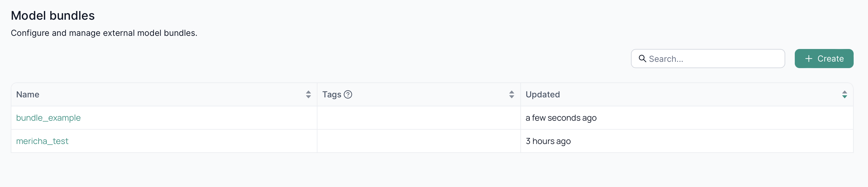
Task: Click the plus icon inside the Create button
Action: [x=808, y=59]
